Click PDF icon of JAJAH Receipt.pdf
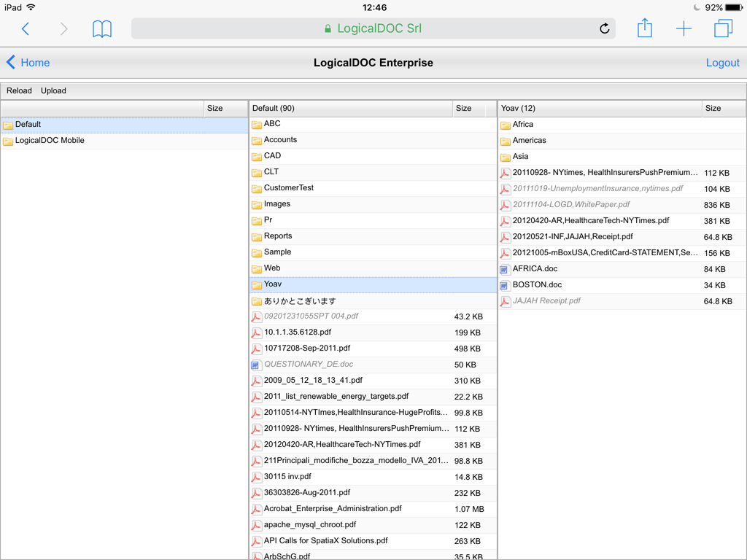747x560 pixels. pyautogui.click(x=505, y=301)
